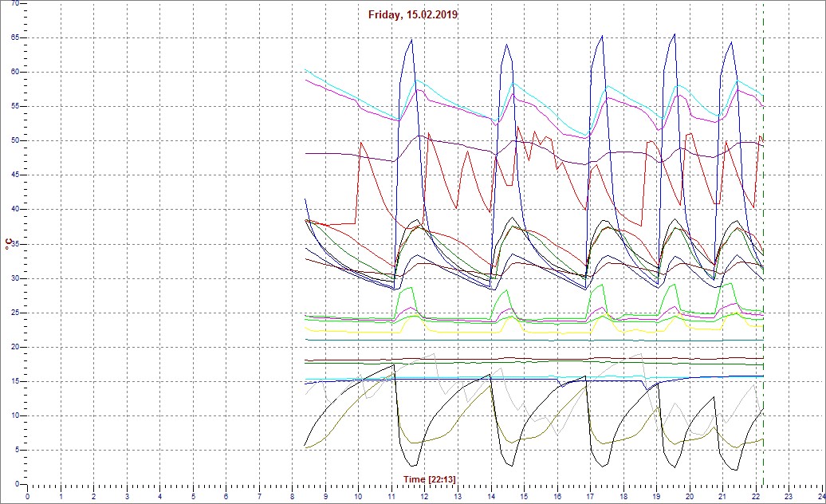Click the "Friday, 15.02.2019" chart title

(413, 14)
